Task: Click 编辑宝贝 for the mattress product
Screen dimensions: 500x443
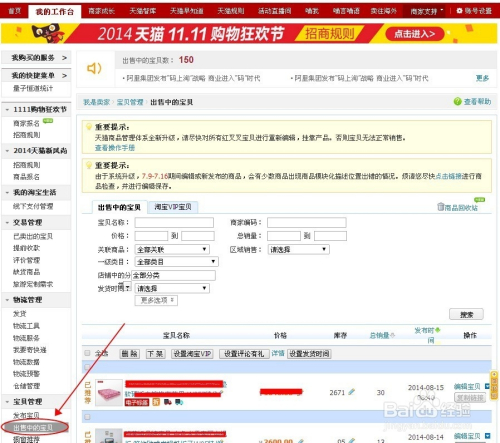Action: (x=467, y=386)
